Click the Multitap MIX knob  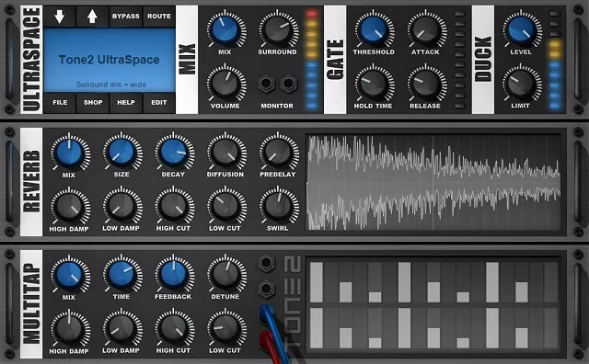pos(69,274)
